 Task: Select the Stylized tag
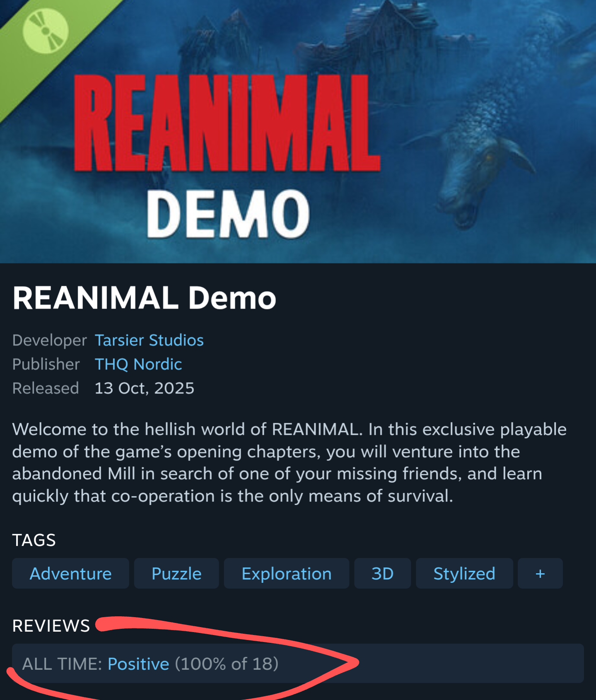tap(464, 573)
